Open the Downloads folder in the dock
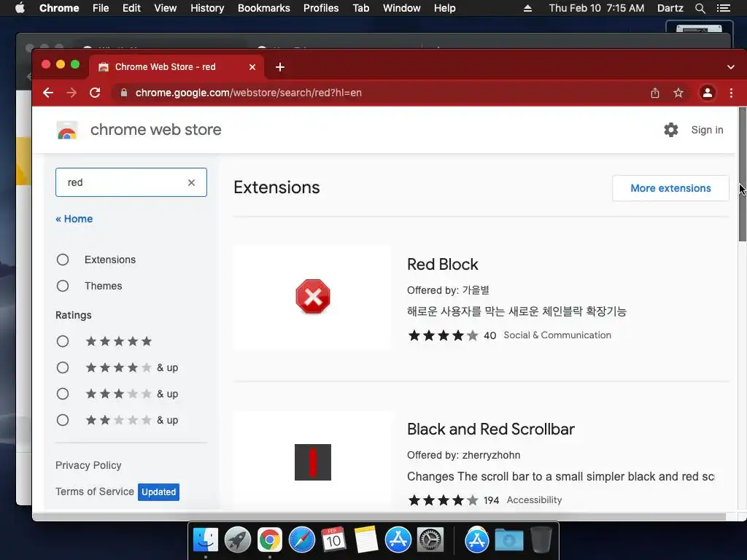The height and width of the screenshot is (560, 747). click(x=508, y=540)
